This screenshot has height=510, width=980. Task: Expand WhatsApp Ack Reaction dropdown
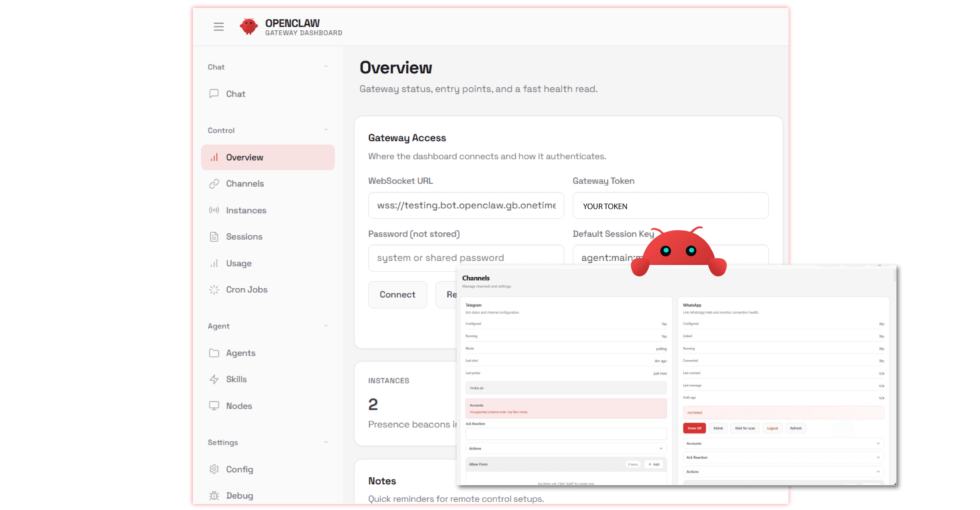878,458
